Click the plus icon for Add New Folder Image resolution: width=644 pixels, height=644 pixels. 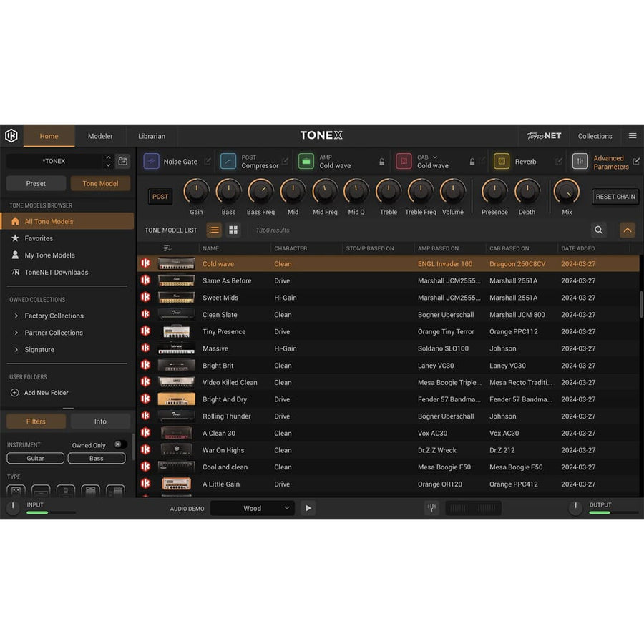coord(14,393)
